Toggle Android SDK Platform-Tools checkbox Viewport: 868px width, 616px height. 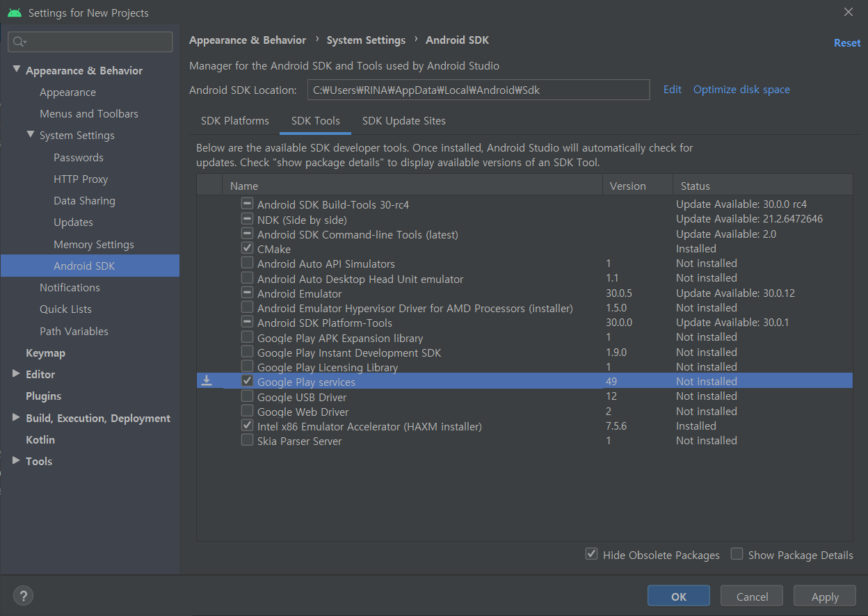(247, 322)
